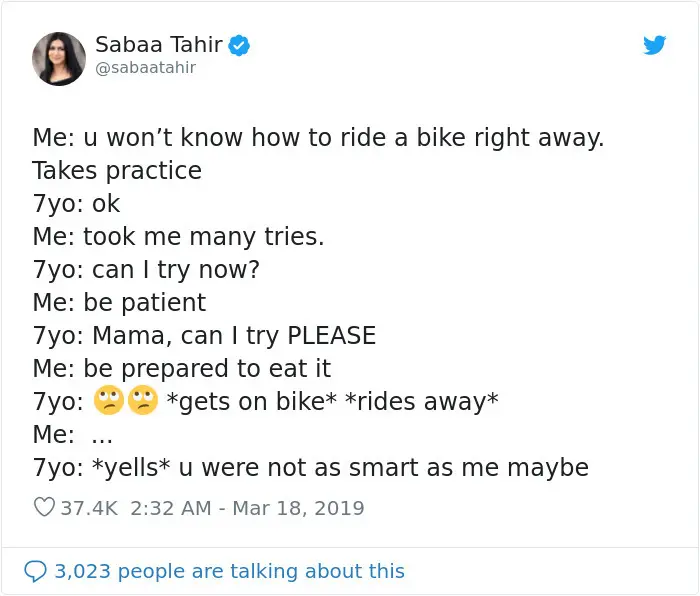Click the "Me: be patient" line
The height and width of the screenshot is (596, 700).
pos(119,302)
